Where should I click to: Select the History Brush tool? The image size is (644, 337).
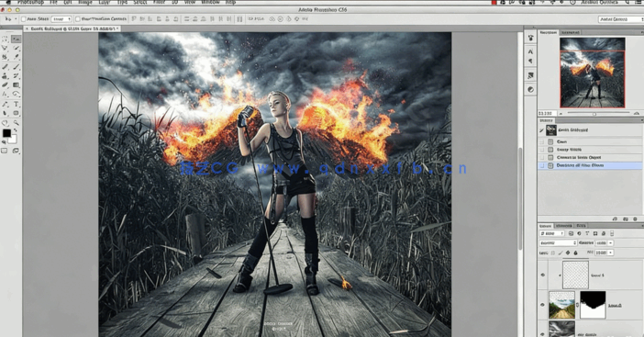16,76
